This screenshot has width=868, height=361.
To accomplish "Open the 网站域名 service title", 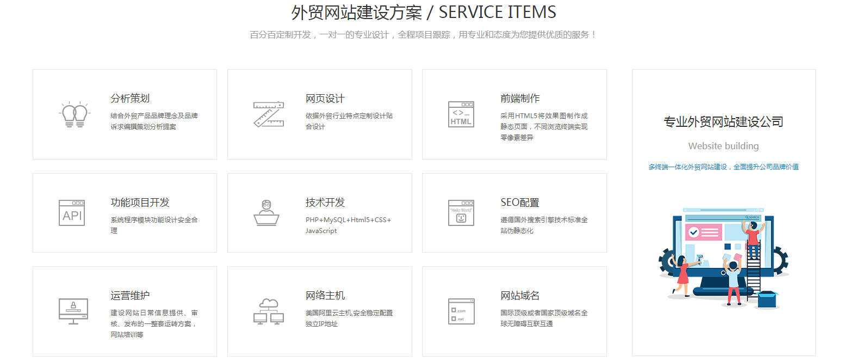I will (x=520, y=296).
